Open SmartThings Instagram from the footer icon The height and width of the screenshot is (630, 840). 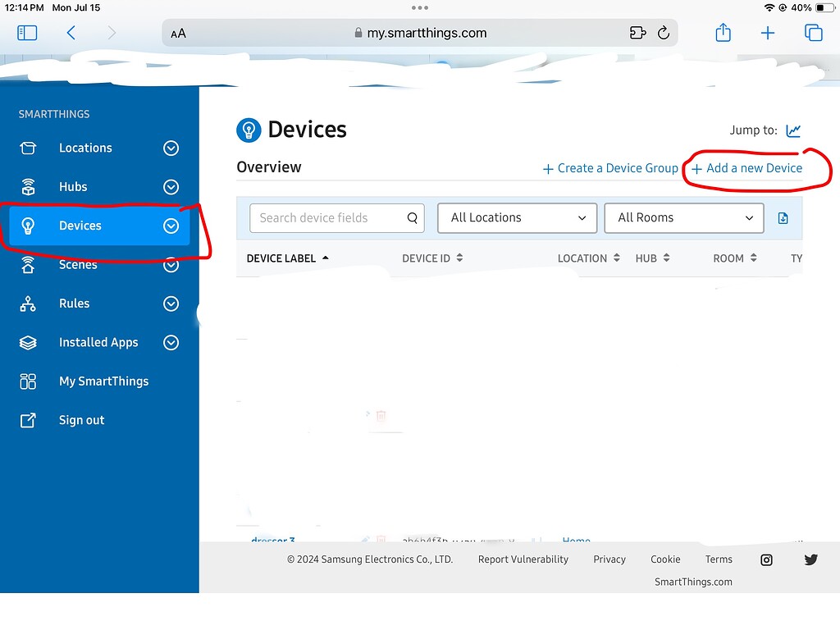click(765, 559)
